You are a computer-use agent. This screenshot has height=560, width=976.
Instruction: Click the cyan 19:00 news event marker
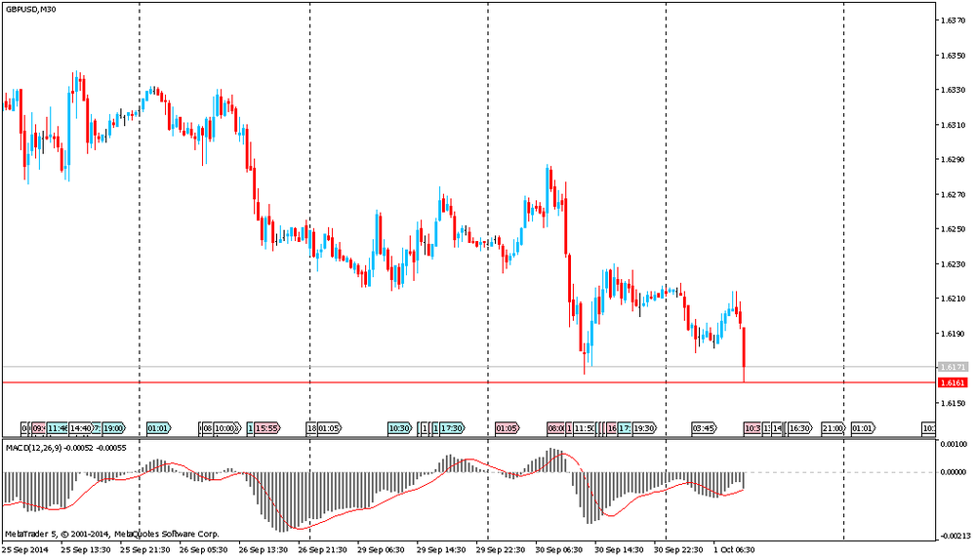tap(113, 428)
